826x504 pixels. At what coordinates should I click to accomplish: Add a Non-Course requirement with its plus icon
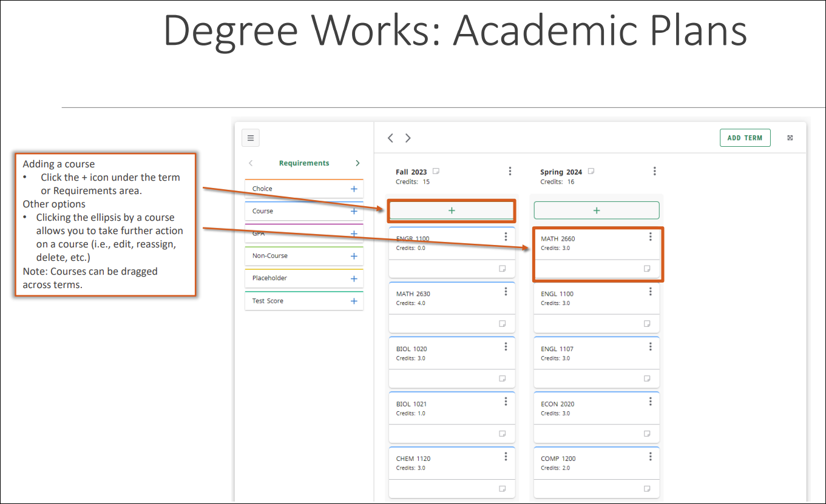(x=354, y=256)
